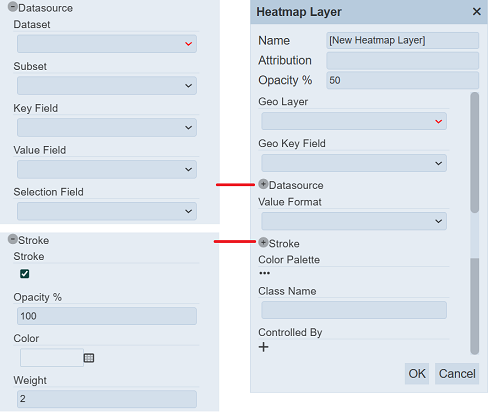Open the Geo Layer dropdown
The height and width of the screenshot is (412, 488).
[354, 121]
